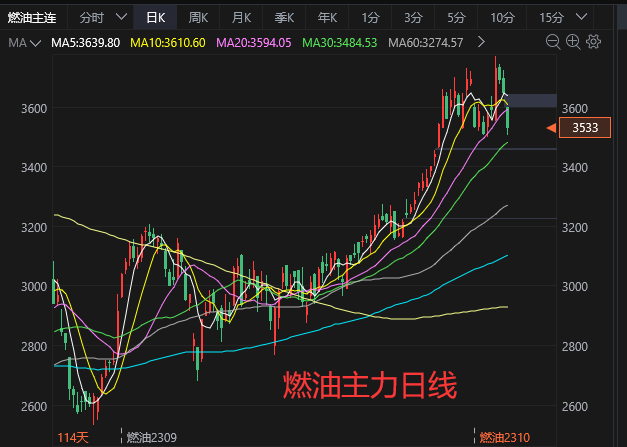Click the current price tag 3533
Viewport: 627px width, 447px height.
click(585, 128)
